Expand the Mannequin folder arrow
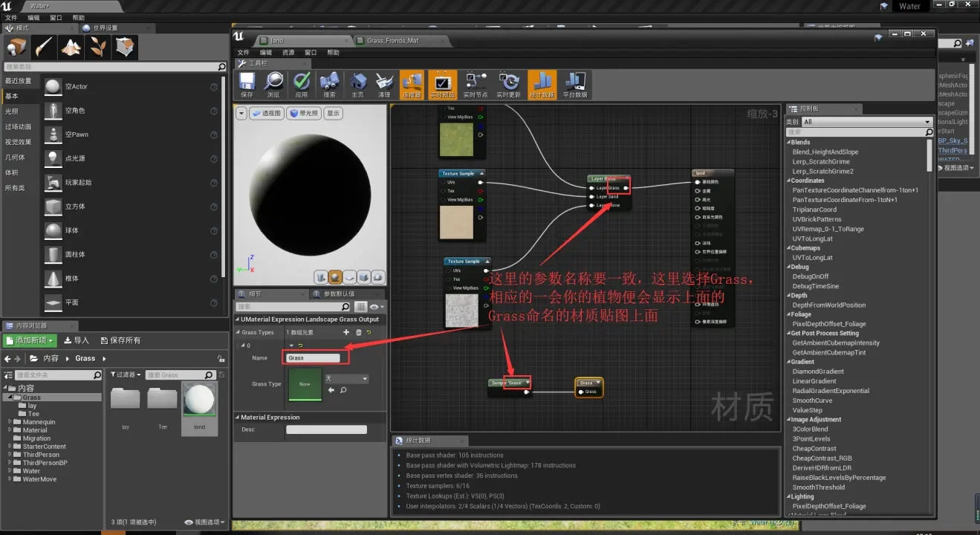The image size is (980, 535). pos(10,422)
